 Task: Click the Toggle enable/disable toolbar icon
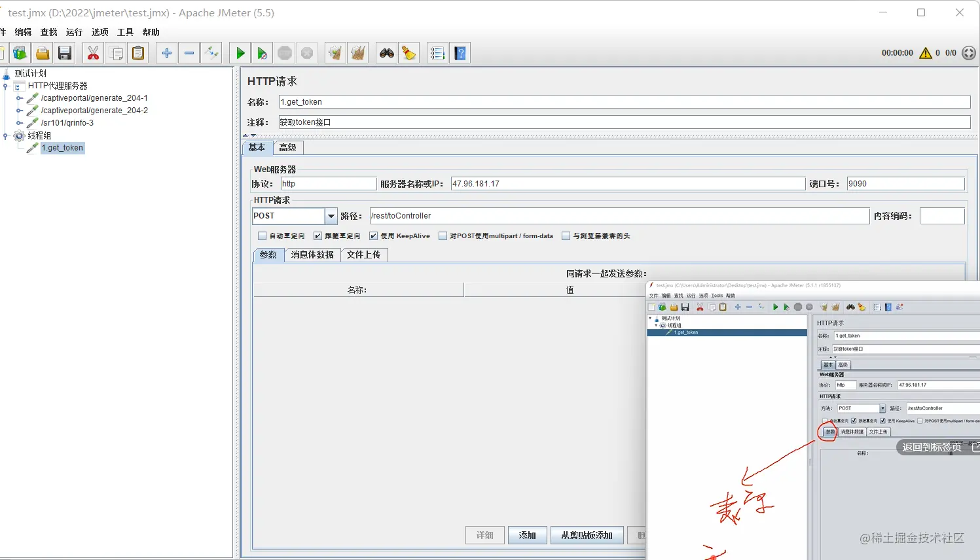tap(211, 53)
